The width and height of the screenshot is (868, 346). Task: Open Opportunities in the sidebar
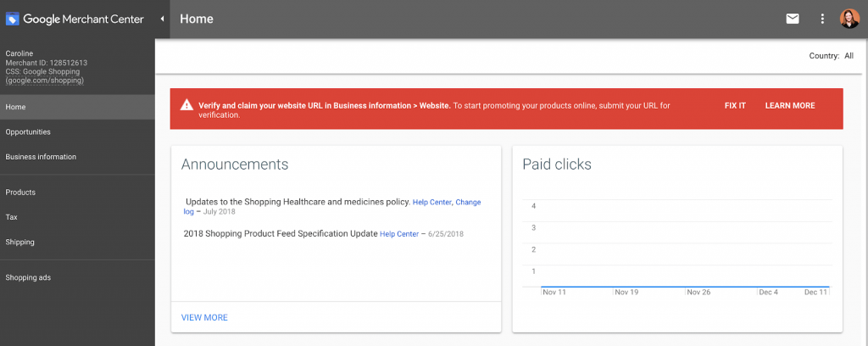coord(28,132)
